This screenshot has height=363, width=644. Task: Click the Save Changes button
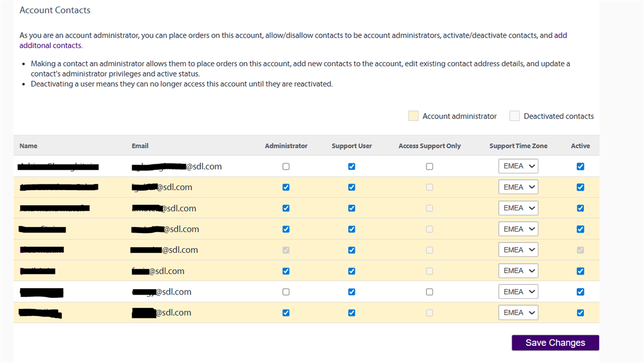[x=555, y=343]
